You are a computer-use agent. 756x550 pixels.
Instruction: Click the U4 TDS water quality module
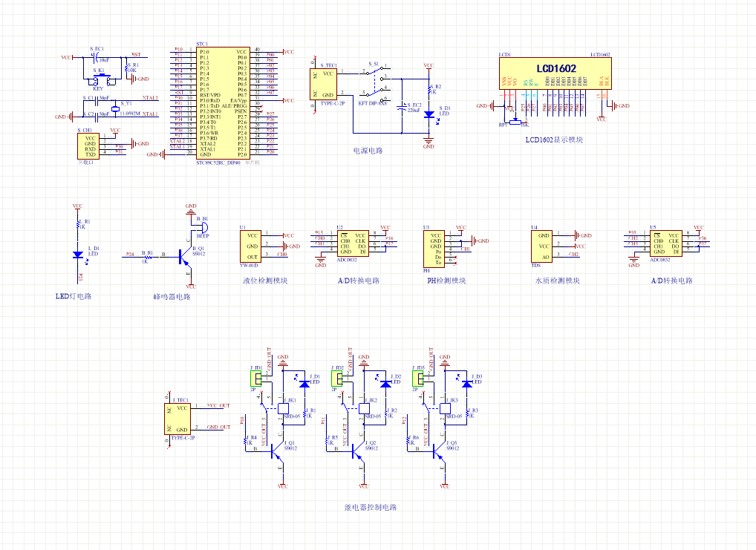[541, 246]
